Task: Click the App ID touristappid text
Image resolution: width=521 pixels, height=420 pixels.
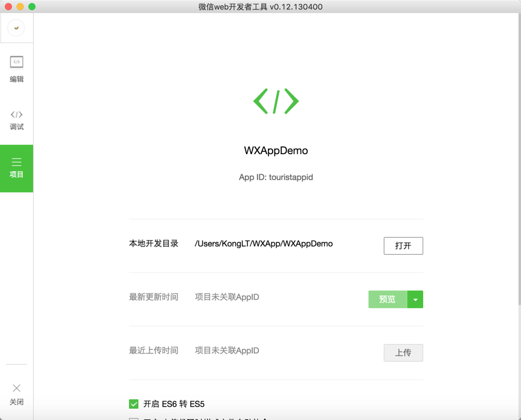Action: pos(276,177)
